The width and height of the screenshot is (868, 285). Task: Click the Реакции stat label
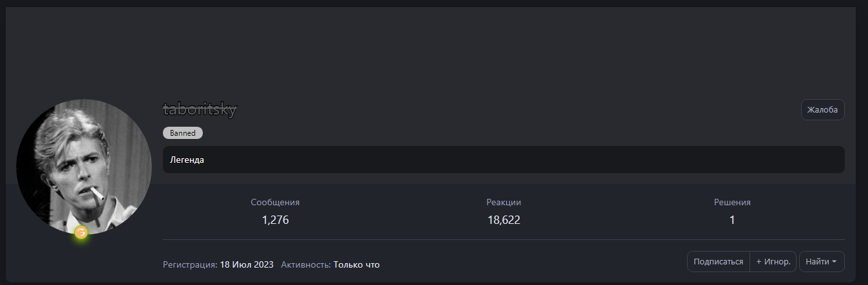[504, 202]
